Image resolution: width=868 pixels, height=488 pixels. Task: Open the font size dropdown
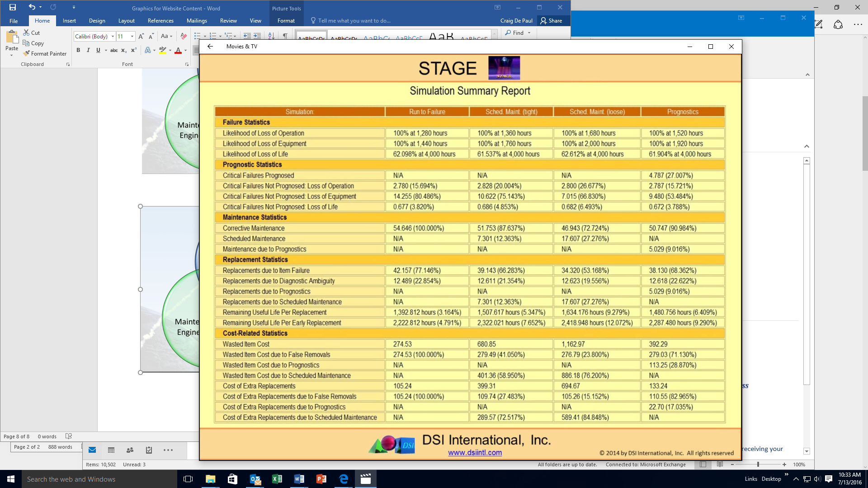[132, 36]
